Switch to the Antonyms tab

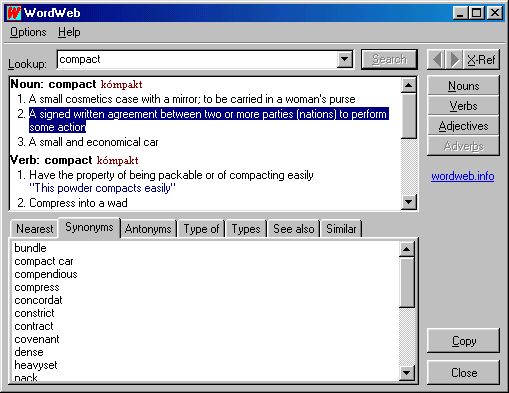[x=148, y=229]
